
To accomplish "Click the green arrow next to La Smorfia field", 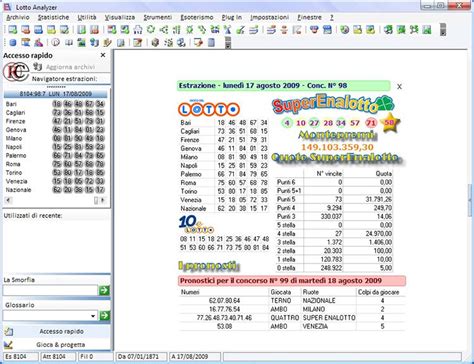I will pos(104,290).
